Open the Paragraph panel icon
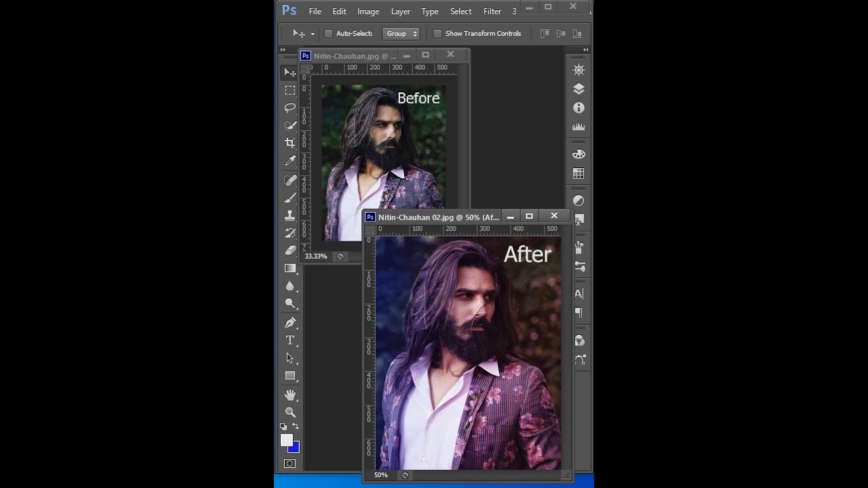868x488 pixels. click(578, 313)
